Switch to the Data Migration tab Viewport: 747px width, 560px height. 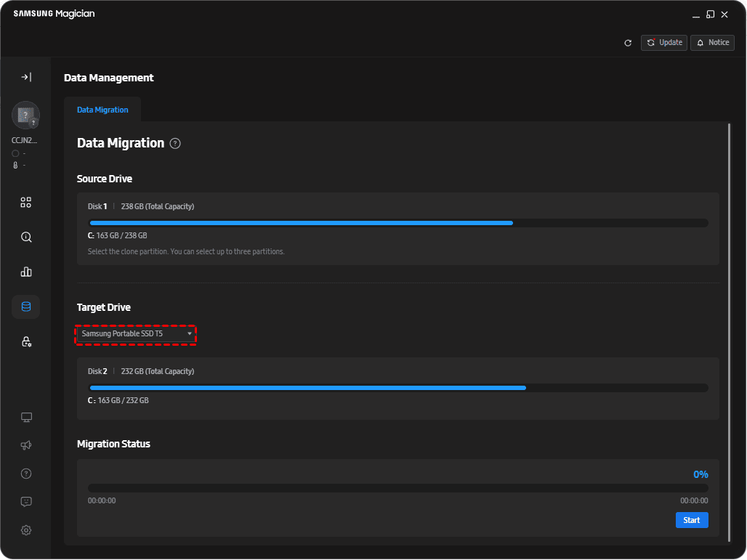tap(102, 110)
